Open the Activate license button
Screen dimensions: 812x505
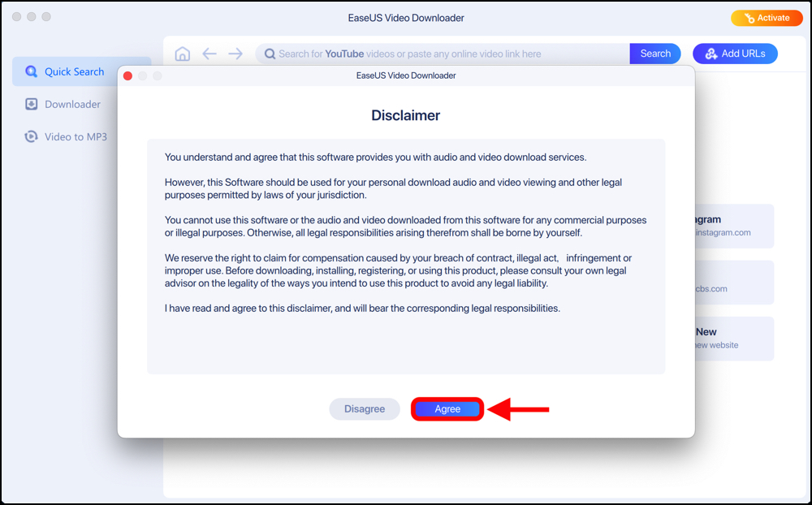point(767,18)
